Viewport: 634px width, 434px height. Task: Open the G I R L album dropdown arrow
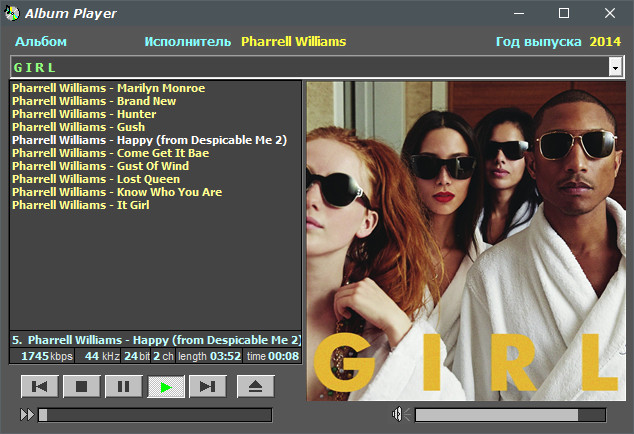(x=615, y=67)
